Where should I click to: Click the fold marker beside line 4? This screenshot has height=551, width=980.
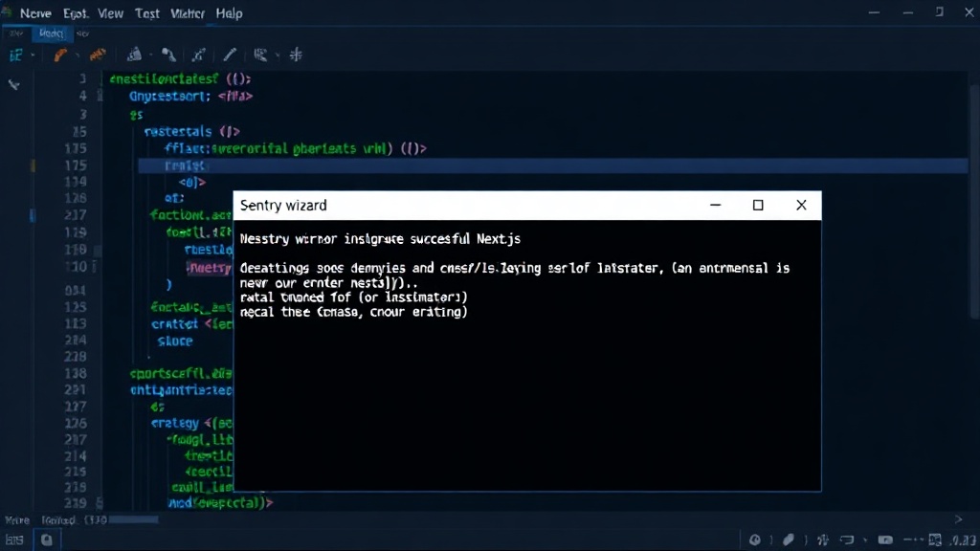point(100,96)
